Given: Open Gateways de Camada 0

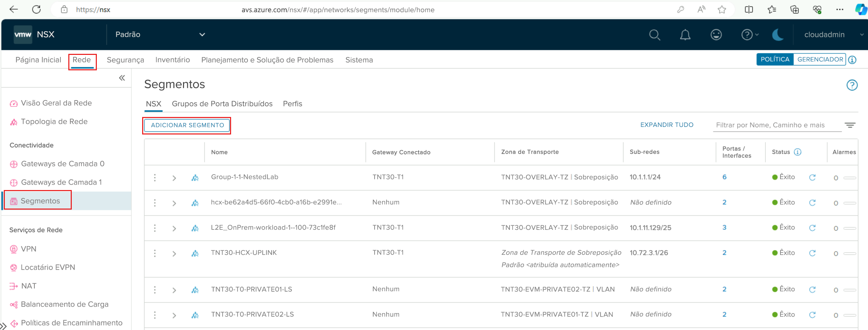Looking at the screenshot, I should 57,164.
